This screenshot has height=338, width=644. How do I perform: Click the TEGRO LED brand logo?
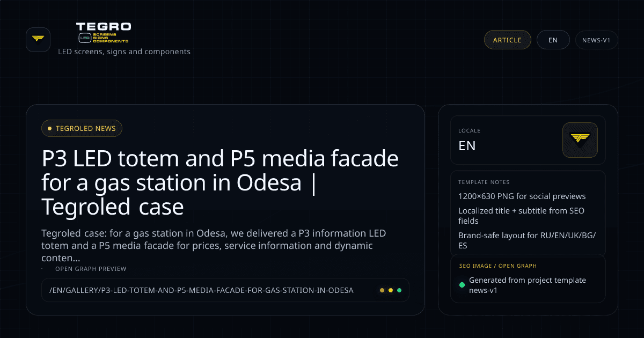click(104, 33)
